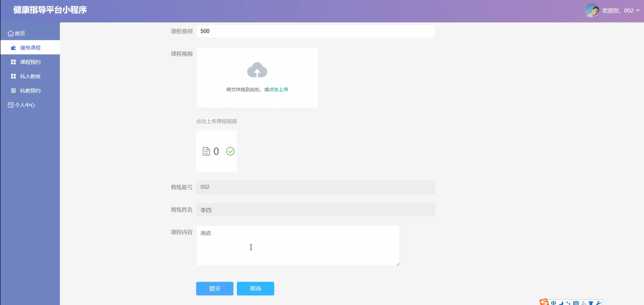644x305 pixels.
Task: Expand the welcome menu arrow at top right
Action: tap(638, 11)
